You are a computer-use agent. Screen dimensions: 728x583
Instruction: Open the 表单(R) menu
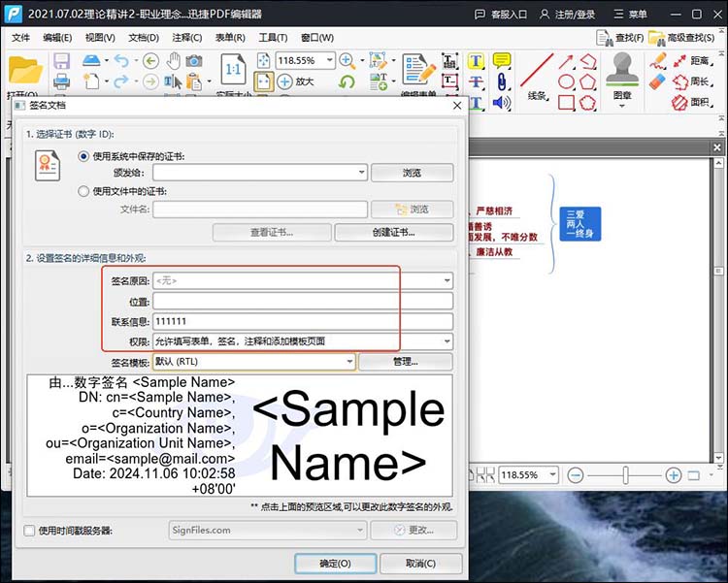tap(230, 38)
